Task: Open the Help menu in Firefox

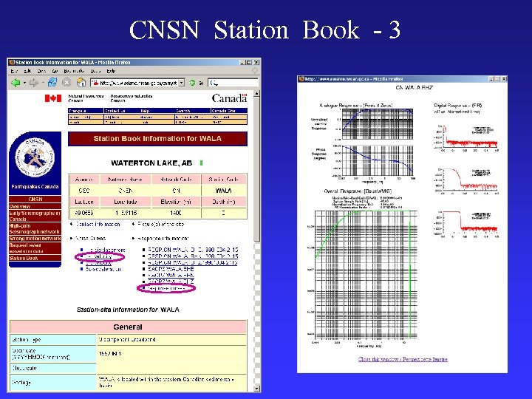Action: click(111, 71)
